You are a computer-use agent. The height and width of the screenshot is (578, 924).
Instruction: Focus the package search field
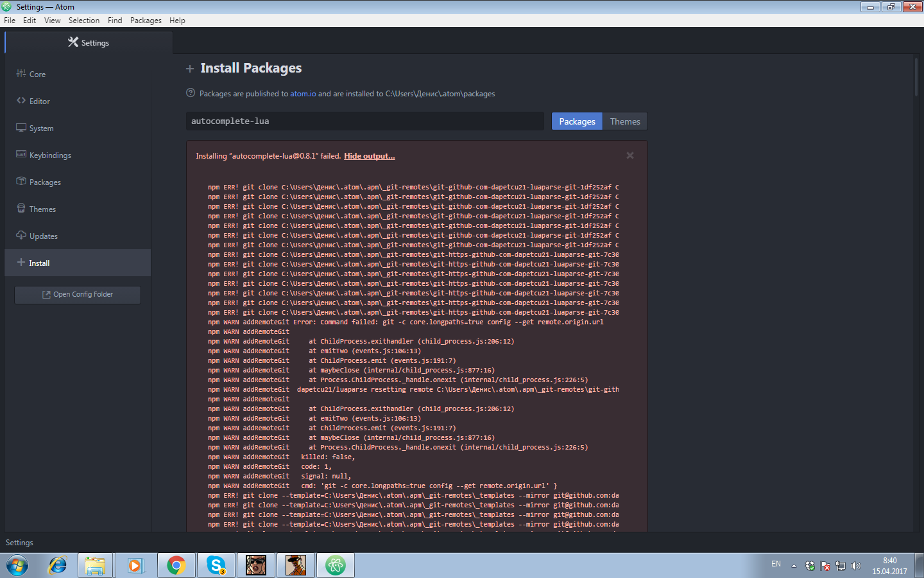[x=365, y=121]
